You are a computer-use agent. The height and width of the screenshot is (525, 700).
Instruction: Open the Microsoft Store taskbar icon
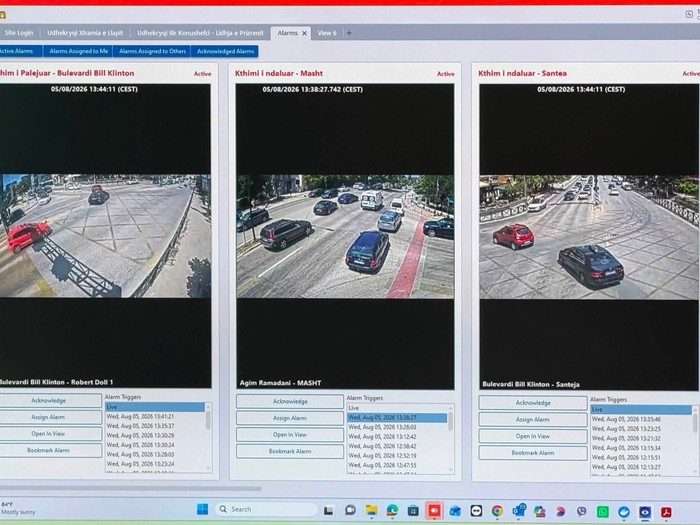tap(413, 510)
